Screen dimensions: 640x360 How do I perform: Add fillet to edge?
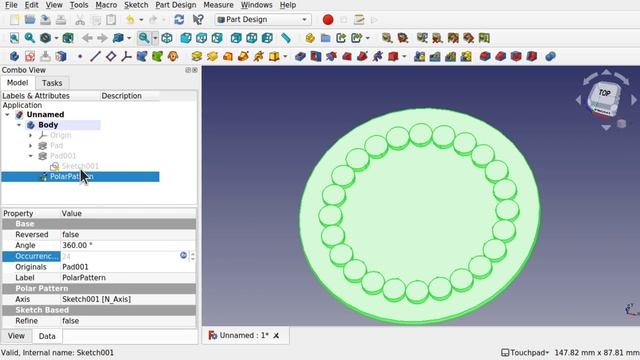(485, 56)
